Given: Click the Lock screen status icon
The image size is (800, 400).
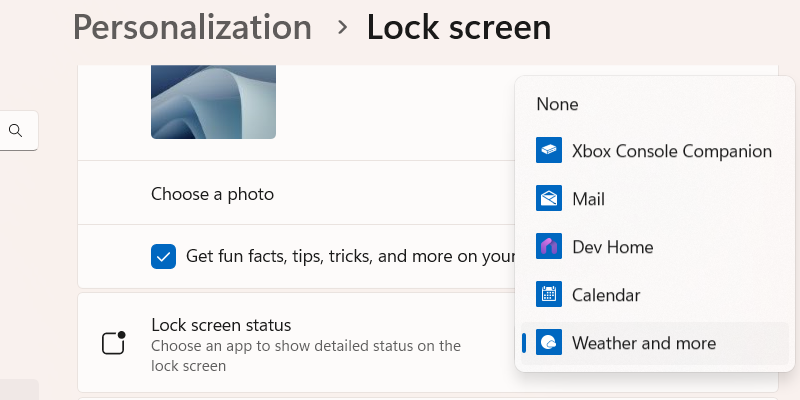Looking at the screenshot, I should click(x=114, y=343).
